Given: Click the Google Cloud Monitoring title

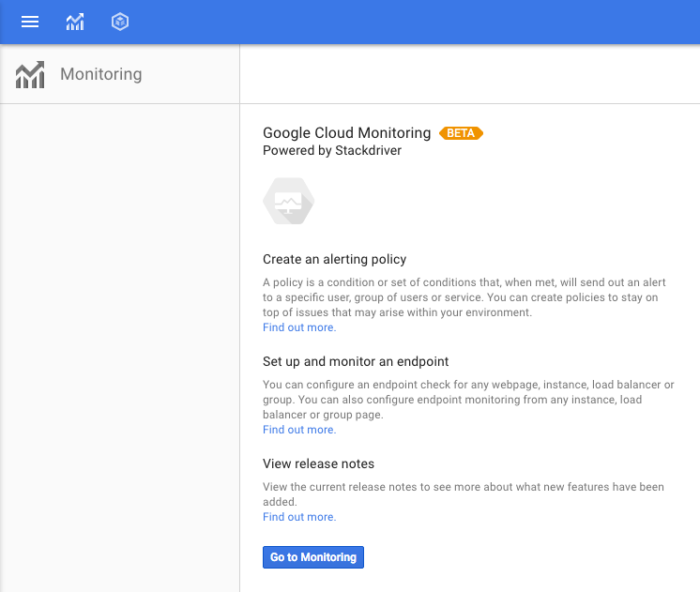Looking at the screenshot, I should pyautogui.click(x=346, y=133).
